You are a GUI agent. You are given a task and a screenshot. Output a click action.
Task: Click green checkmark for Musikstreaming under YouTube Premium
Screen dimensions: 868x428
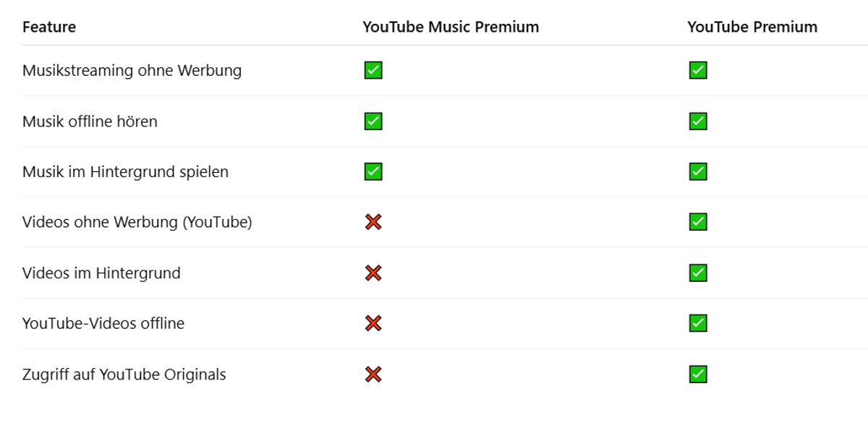click(698, 70)
